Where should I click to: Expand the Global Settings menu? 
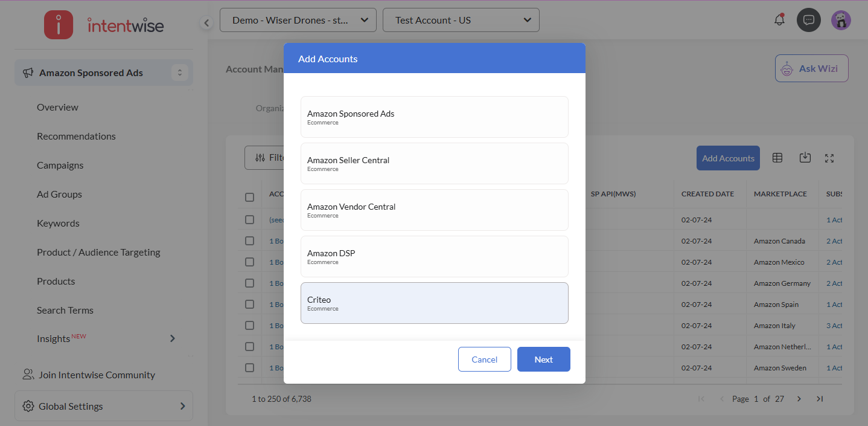pos(104,406)
